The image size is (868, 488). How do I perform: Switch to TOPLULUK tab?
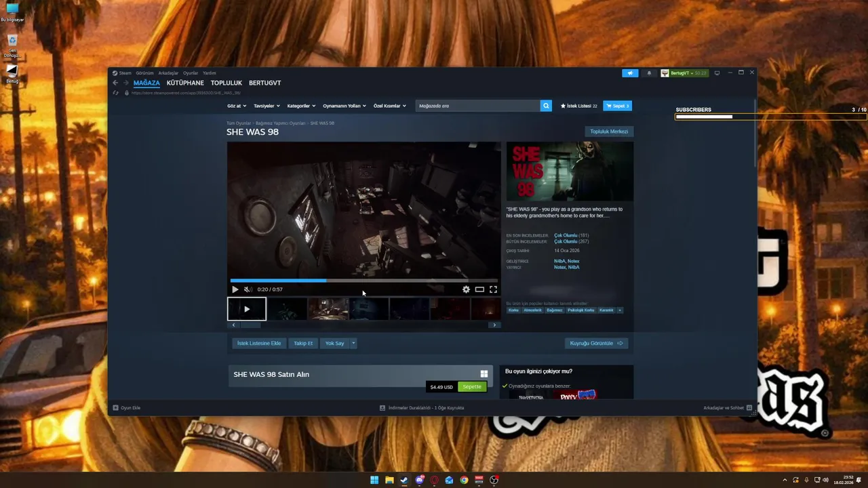[226, 83]
